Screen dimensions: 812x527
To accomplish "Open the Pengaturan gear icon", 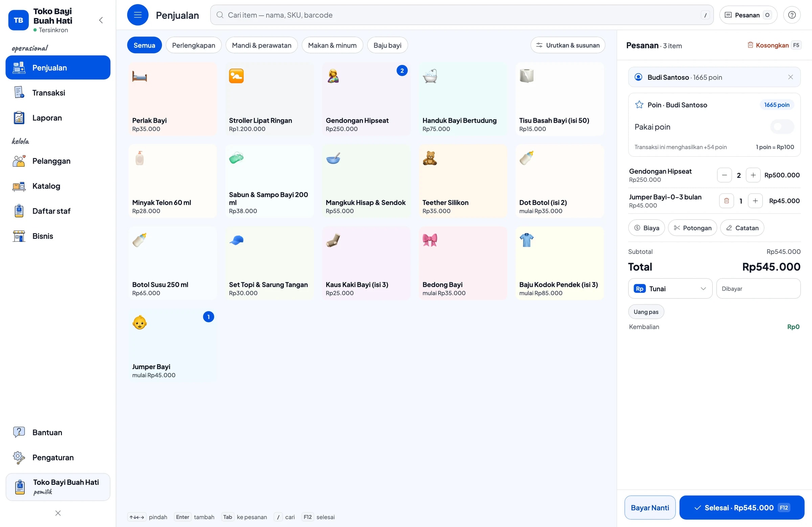I will coord(19,457).
